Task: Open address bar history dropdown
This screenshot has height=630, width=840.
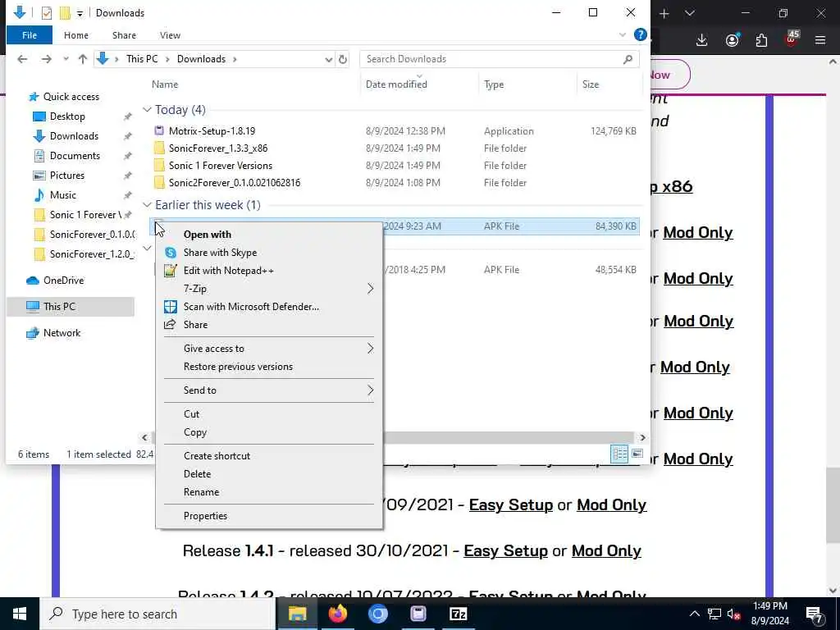Action: click(328, 59)
